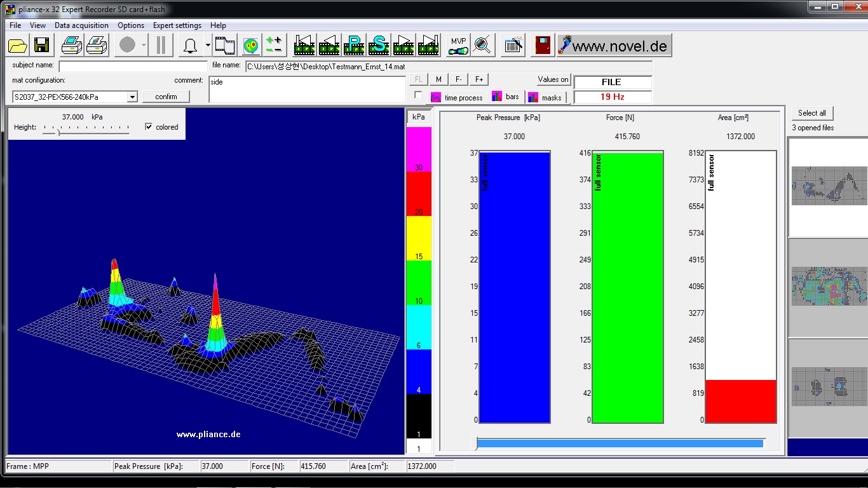This screenshot has height=488, width=868.
Task: Click the '19 Hz' frequency display
Action: pos(613,97)
